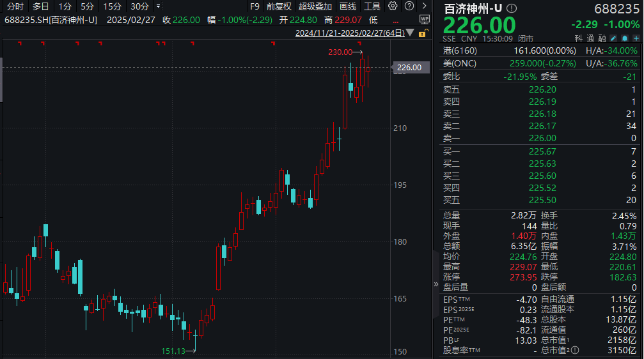Select the 15分 period tab
The height and width of the screenshot is (359, 644).
112,6
